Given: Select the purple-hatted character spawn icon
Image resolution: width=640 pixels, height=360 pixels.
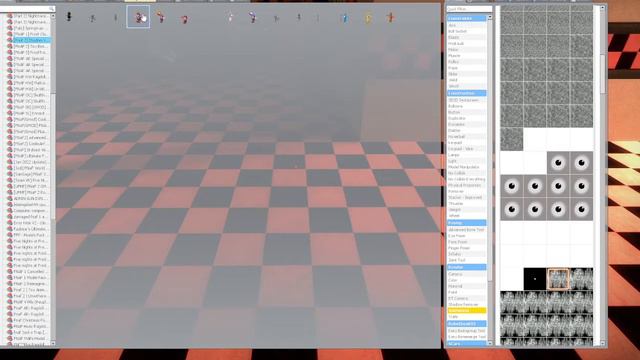Looking at the screenshot, I should 253,17.
